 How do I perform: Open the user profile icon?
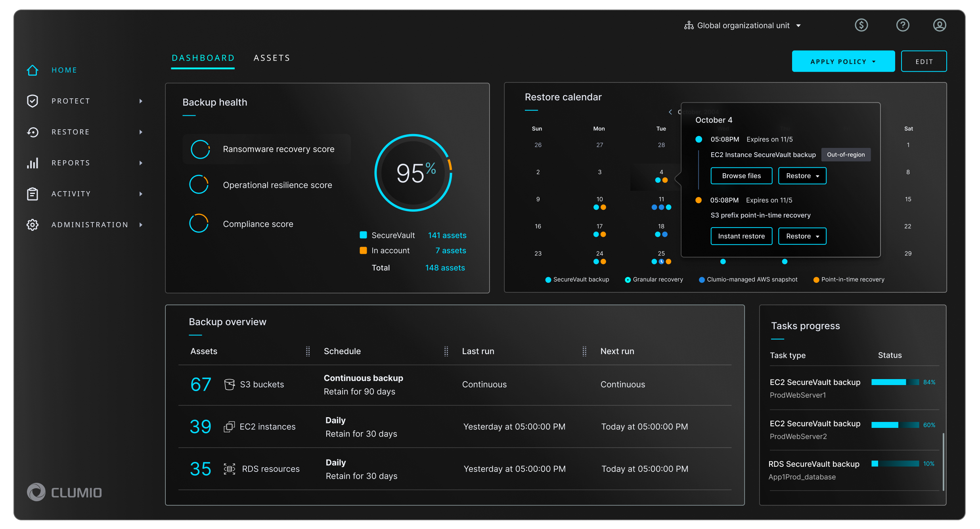[939, 25]
